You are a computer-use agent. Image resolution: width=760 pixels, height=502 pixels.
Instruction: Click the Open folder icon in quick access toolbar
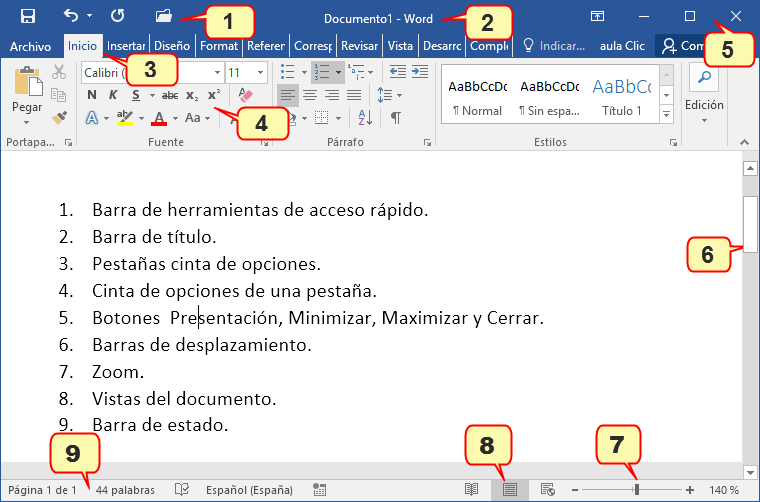pos(164,16)
